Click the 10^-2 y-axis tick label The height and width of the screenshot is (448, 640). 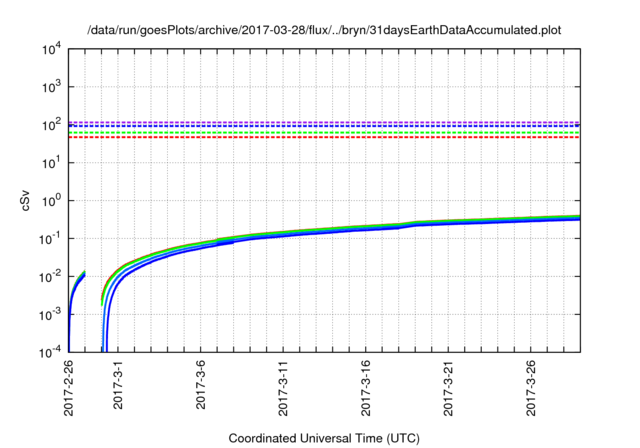[x=50, y=276]
